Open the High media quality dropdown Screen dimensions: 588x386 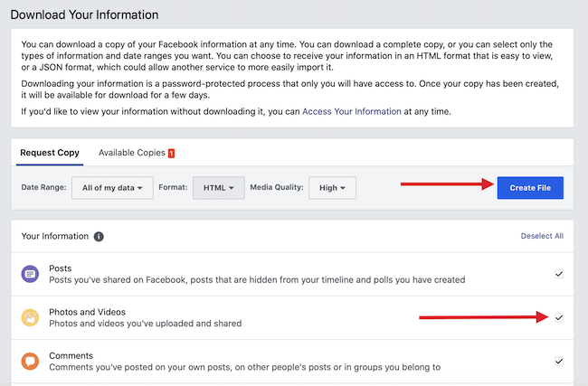(x=332, y=188)
